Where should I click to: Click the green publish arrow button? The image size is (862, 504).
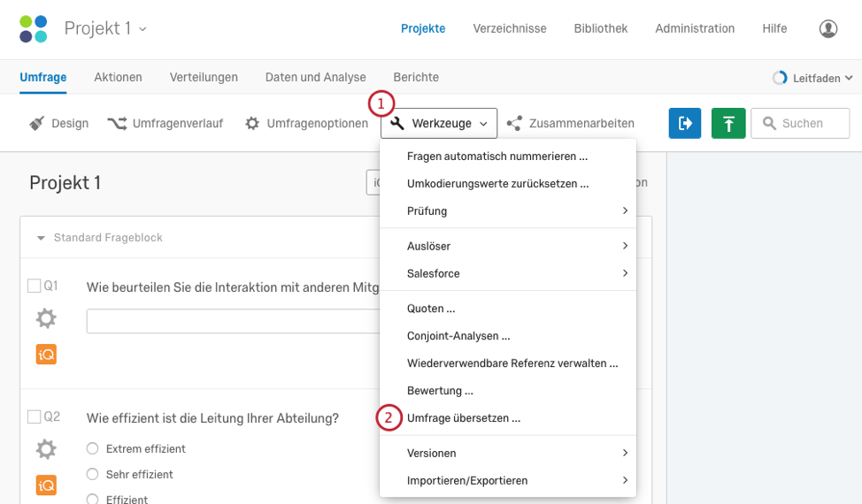coord(728,124)
